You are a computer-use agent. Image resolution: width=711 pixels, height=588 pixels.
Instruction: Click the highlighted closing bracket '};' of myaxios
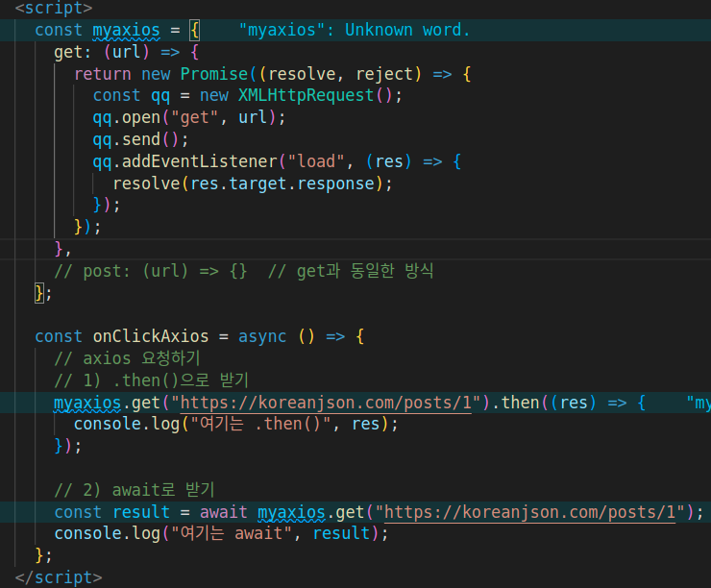[x=43, y=293]
